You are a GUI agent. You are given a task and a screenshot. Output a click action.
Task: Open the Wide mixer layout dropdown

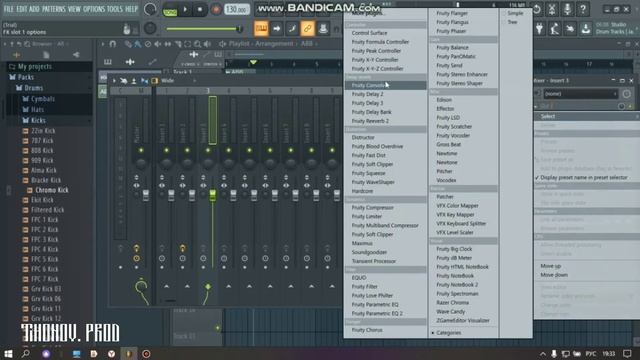(178, 81)
